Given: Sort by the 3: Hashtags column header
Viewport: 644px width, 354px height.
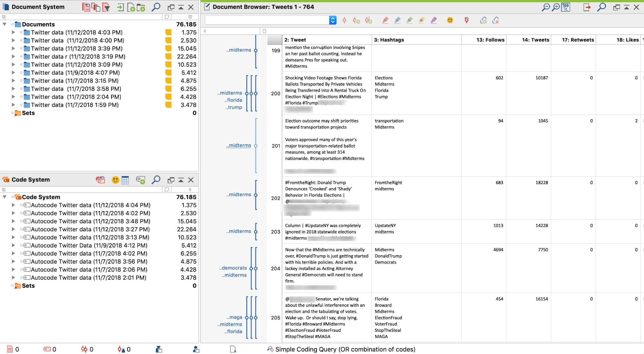Looking at the screenshot, I should pos(416,40).
